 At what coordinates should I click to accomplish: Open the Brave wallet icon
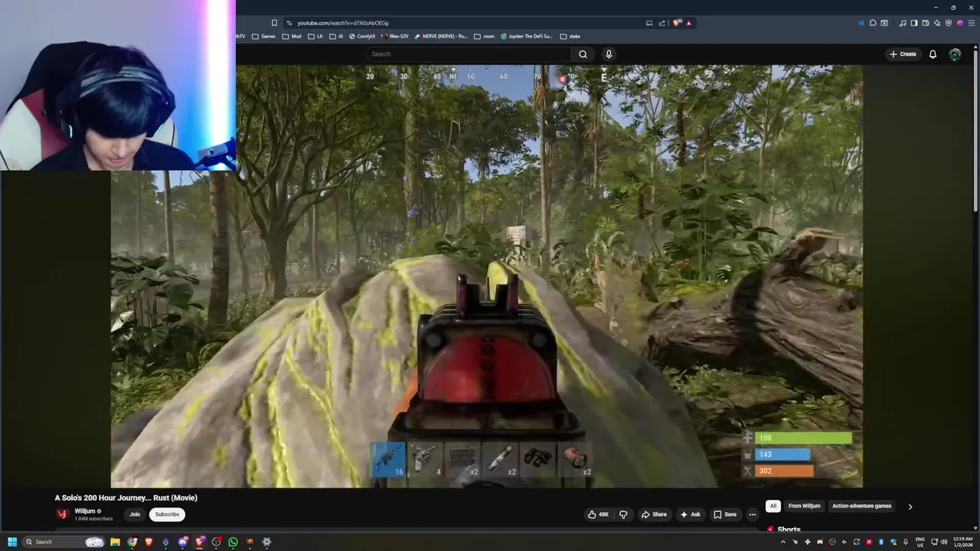click(x=925, y=23)
